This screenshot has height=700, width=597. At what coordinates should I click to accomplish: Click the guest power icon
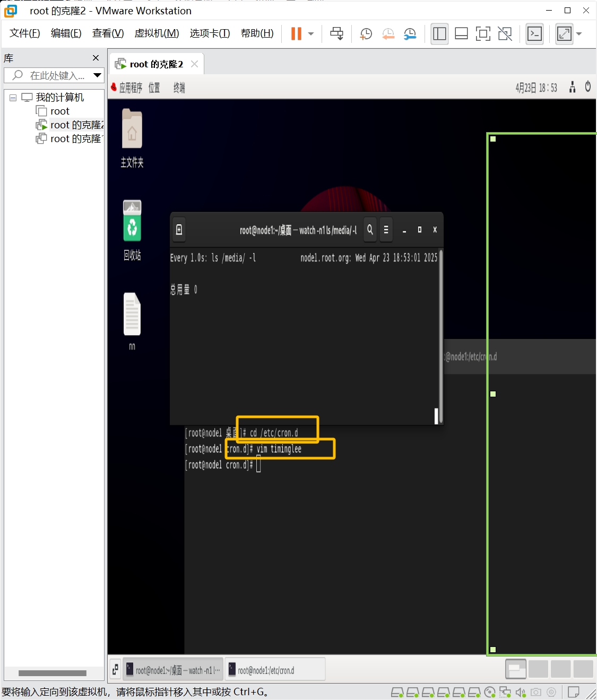[x=588, y=87]
